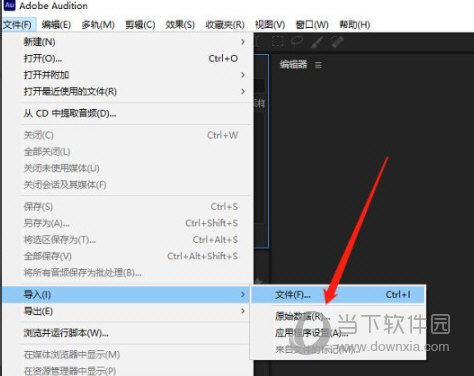Screen dimensions: 474x376
Task: Open the 剪辑(C) menu
Action: point(140,25)
